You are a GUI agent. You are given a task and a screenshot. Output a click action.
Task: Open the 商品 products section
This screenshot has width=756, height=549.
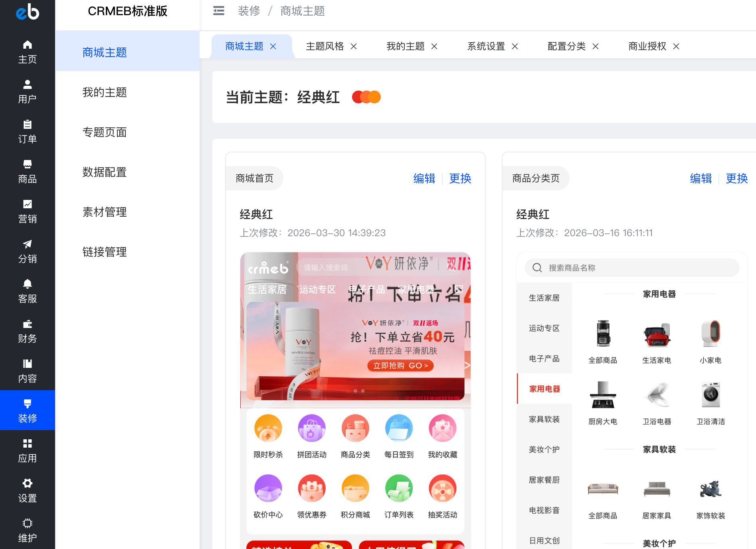click(28, 172)
